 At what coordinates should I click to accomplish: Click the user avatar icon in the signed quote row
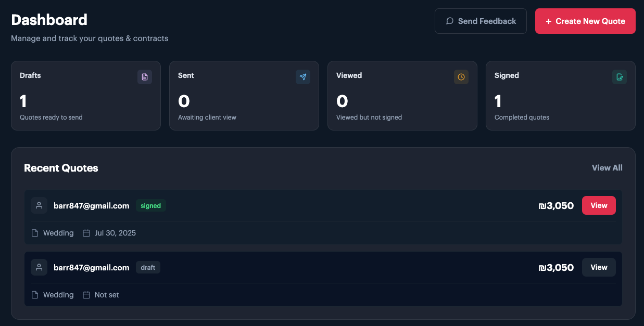39,205
